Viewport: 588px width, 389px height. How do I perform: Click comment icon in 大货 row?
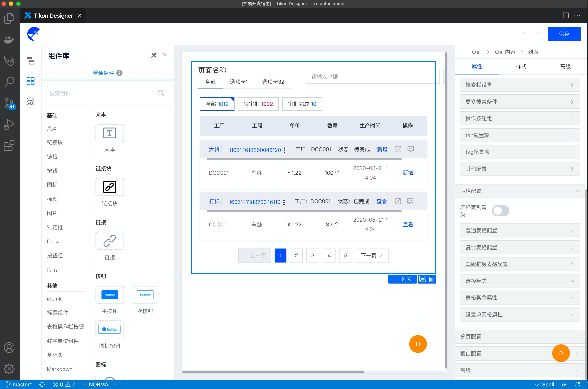(411, 149)
